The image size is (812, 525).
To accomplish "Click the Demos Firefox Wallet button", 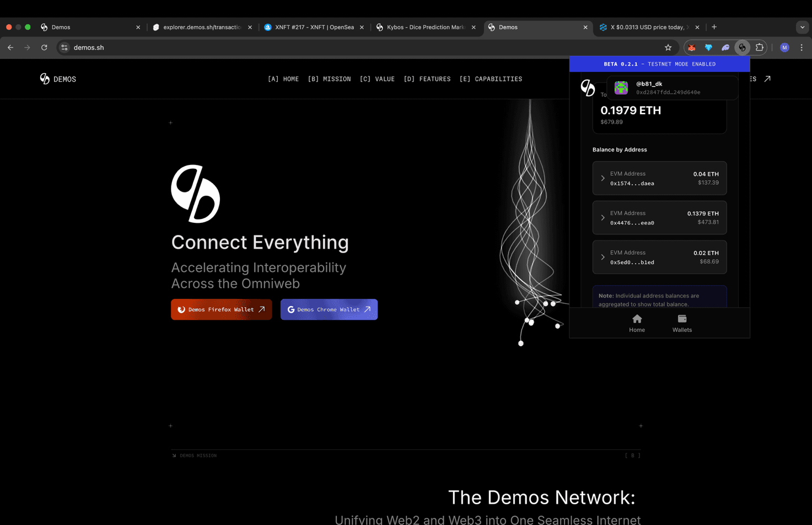I will tap(221, 309).
